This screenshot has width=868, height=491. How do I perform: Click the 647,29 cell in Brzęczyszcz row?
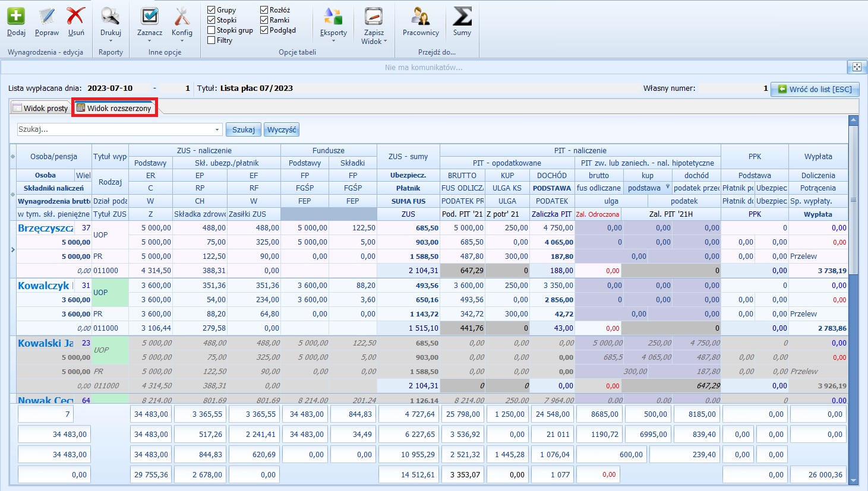pos(462,271)
